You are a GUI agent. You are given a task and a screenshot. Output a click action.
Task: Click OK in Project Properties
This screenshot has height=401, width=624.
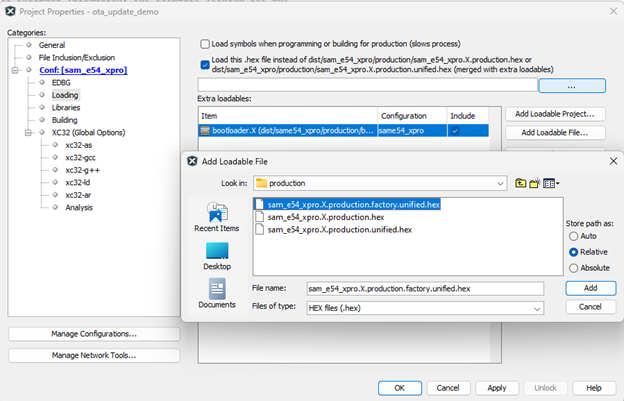(x=400, y=388)
